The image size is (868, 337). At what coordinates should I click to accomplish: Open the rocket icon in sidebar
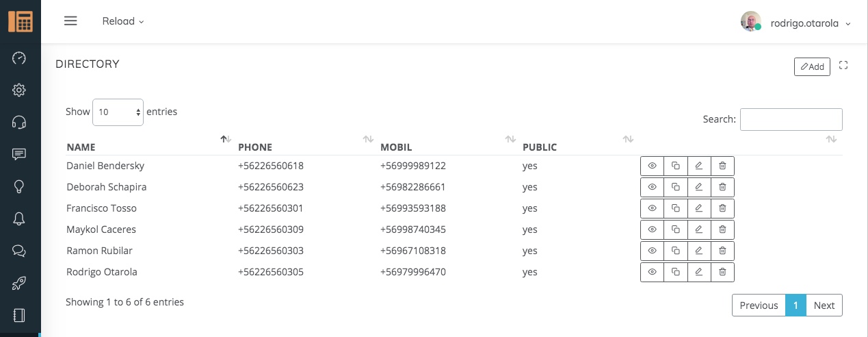(19, 283)
